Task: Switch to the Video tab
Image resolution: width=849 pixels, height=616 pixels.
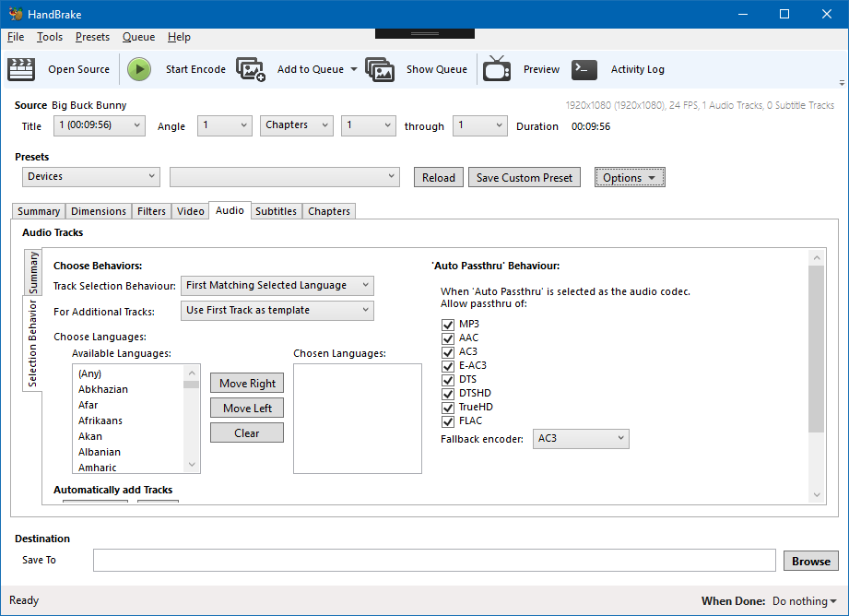Action: [191, 211]
